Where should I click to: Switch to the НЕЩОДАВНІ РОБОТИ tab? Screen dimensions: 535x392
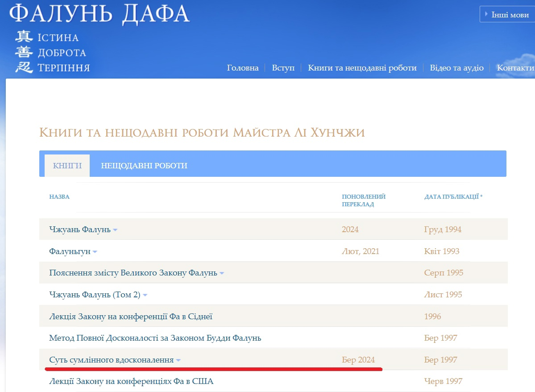click(144, 166)
